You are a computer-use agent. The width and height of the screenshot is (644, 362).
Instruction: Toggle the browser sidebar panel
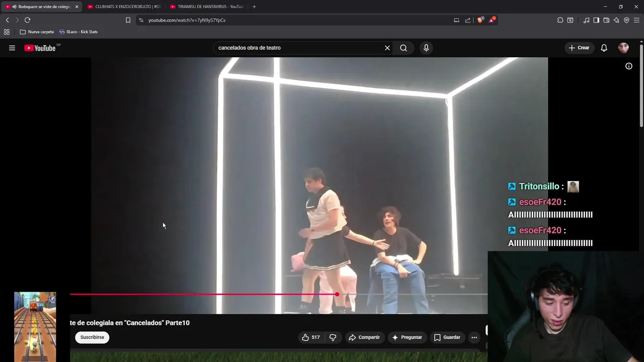pyautogui.click(x=596, y=20)
